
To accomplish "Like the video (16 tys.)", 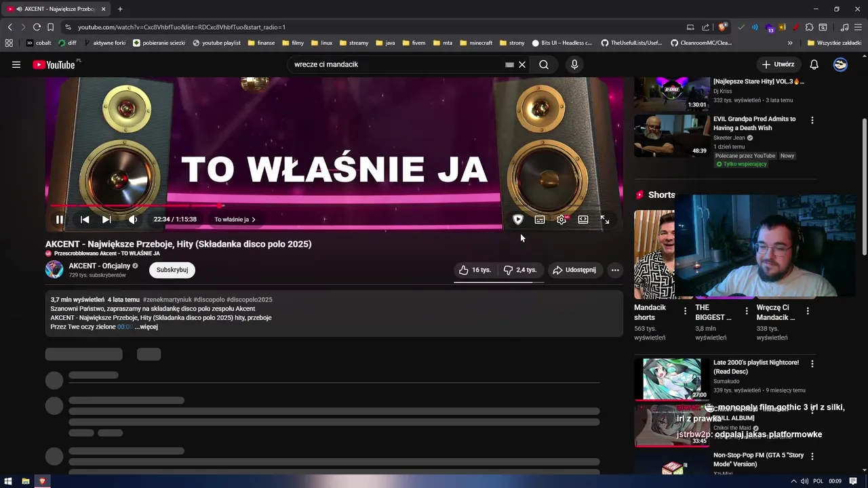I will point(475,270).
